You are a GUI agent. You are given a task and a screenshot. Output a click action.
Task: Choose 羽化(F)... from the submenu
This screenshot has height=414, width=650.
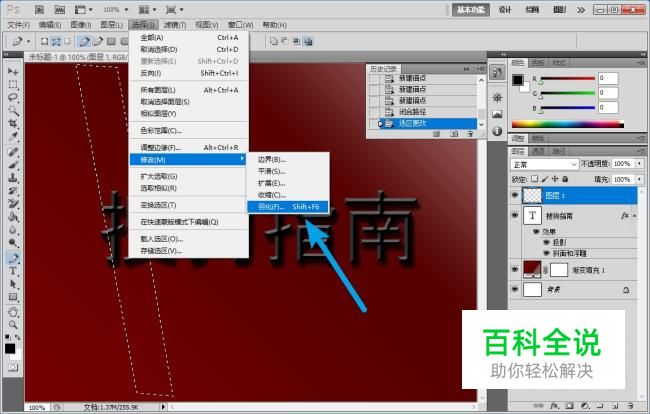[288, 206]
